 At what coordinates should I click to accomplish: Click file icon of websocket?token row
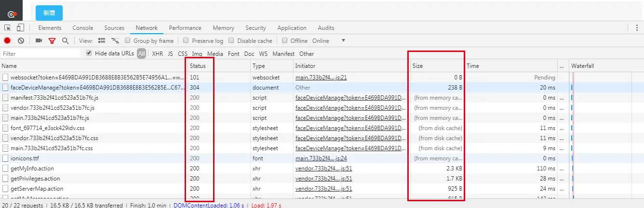point(5,78)
